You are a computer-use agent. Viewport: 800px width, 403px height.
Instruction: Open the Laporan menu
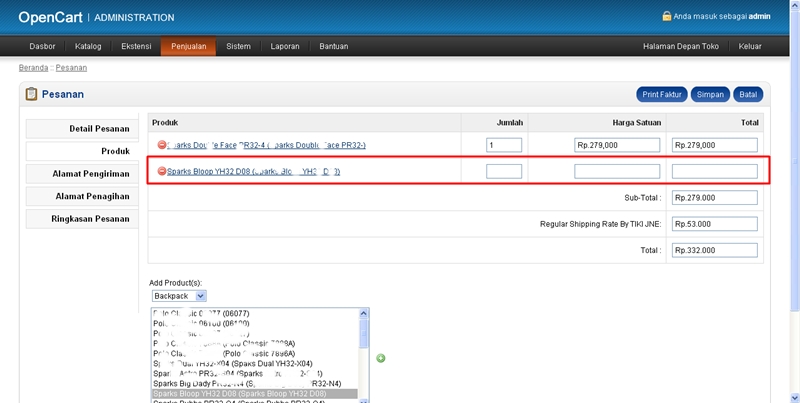pyautogui.click(x=285, y=46)
